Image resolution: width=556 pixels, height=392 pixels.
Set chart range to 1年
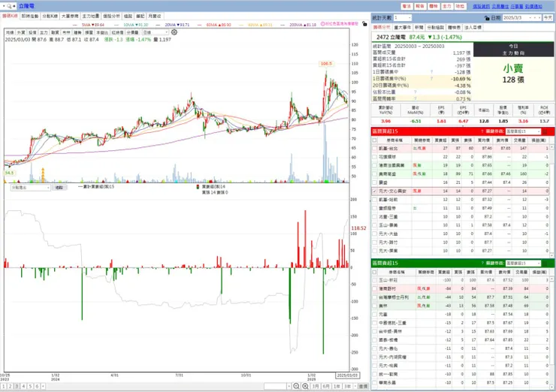337,386
